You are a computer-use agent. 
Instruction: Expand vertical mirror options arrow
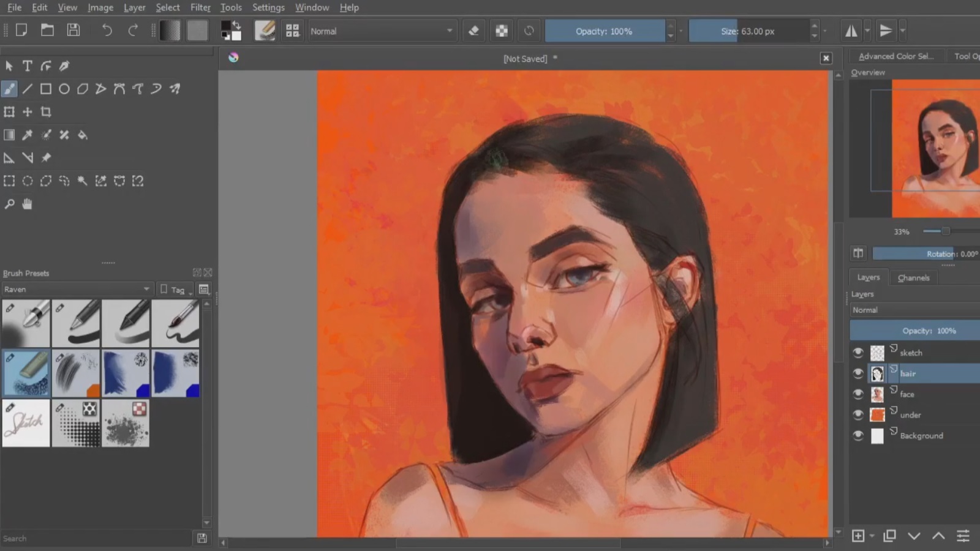pos(902,31)
